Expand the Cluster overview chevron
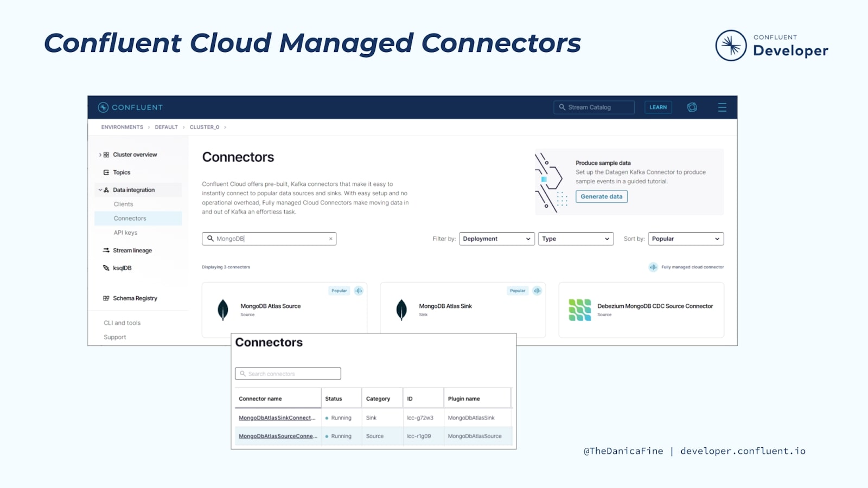The image size is (868, 488). pyautogui.click(x=100, y=155)
